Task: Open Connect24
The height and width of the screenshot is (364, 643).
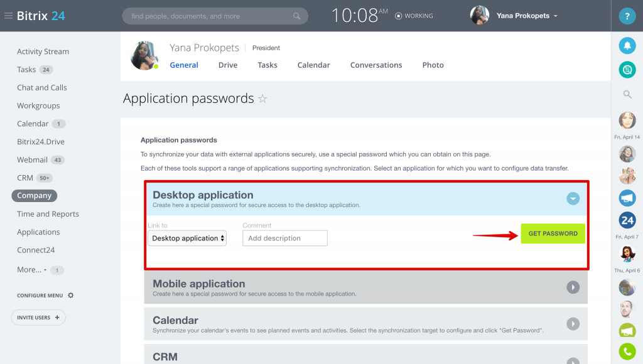Action: pyautogui.click(x=36, y=250)
